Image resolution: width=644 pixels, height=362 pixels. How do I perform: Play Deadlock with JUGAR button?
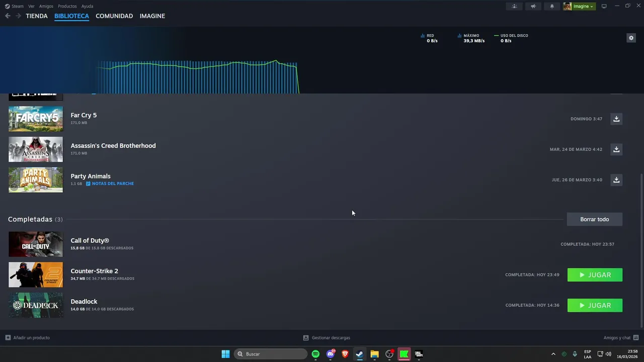tap(595, 305)
